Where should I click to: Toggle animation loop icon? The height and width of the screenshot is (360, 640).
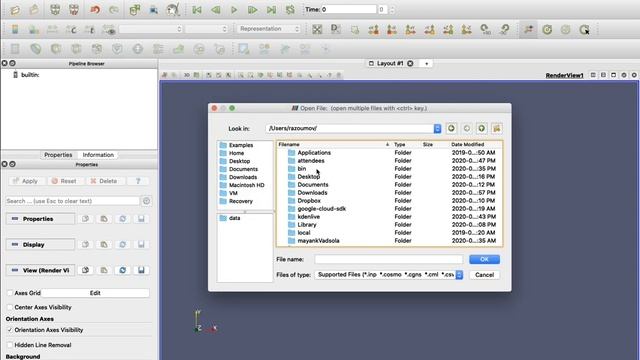click(x=290, y=10)
